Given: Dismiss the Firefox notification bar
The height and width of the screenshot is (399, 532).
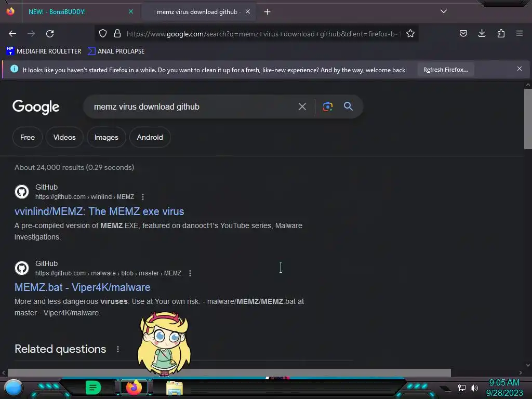Looking at the screenshot, I should tap(520, 69).
